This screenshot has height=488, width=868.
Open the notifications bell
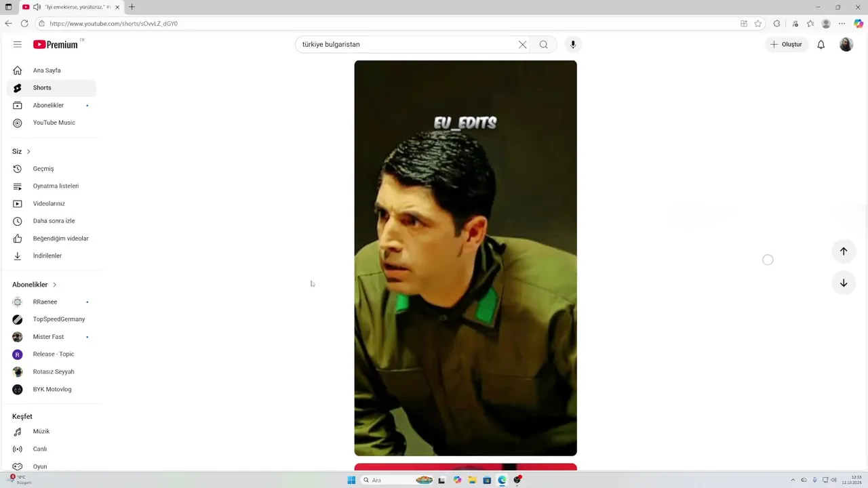point(821,45)
